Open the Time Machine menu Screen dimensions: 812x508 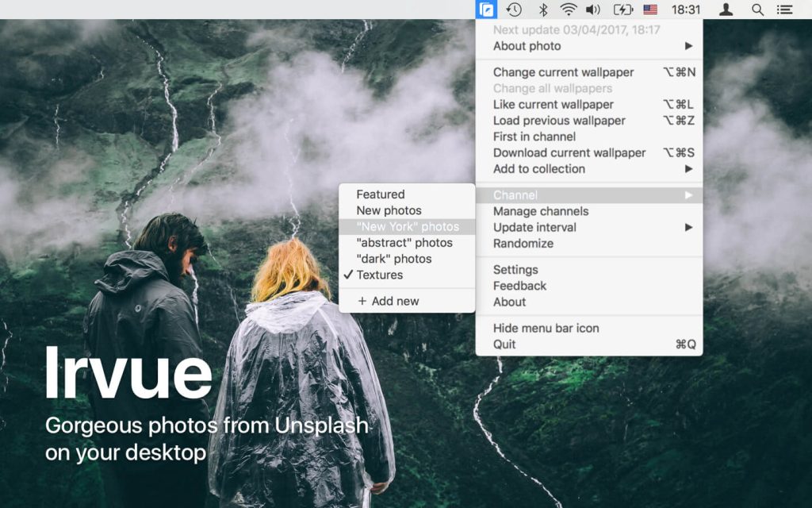click(515, 10)
